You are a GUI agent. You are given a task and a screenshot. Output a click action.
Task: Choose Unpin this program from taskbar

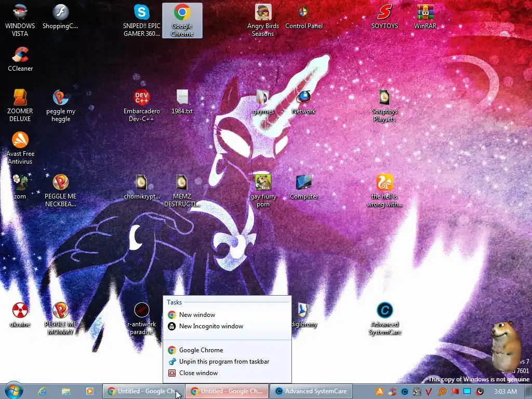[x=227, y=362]
